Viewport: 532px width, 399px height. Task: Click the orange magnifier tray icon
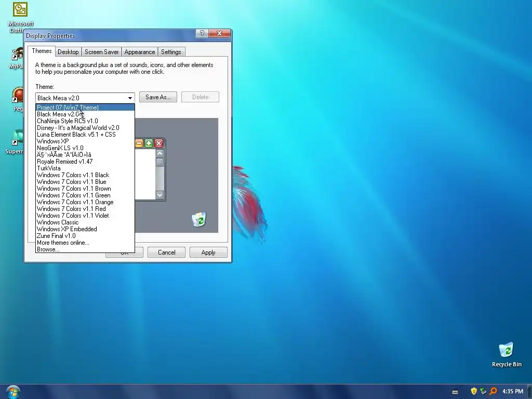(494, 391)
